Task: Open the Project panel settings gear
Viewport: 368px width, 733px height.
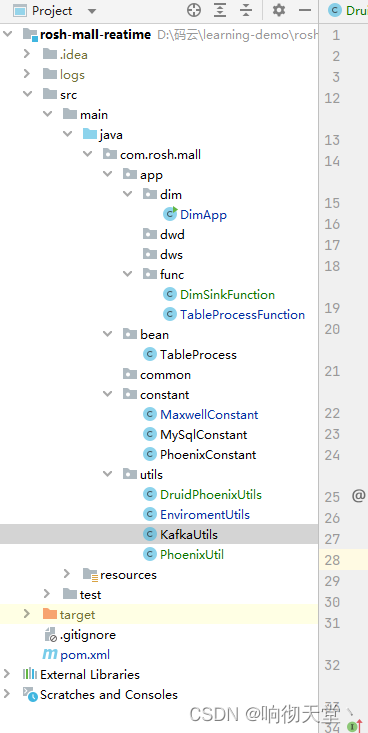Action: 279,10
